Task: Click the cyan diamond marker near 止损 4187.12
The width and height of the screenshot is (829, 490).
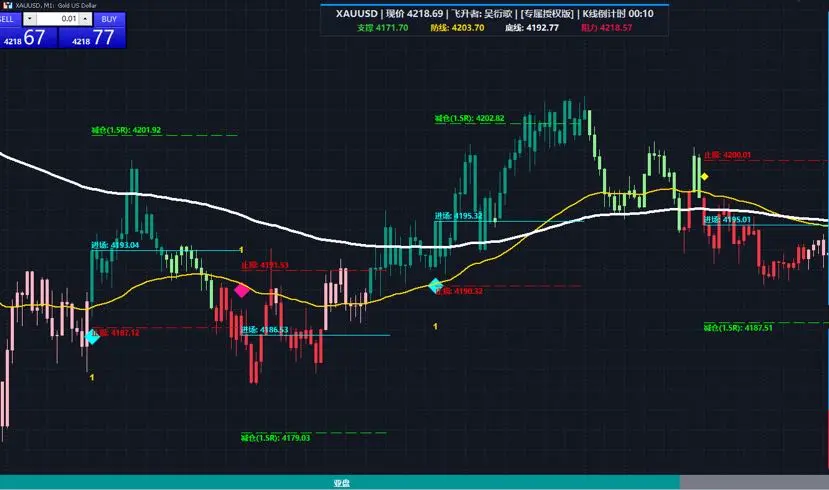Action: coord(92,337)
